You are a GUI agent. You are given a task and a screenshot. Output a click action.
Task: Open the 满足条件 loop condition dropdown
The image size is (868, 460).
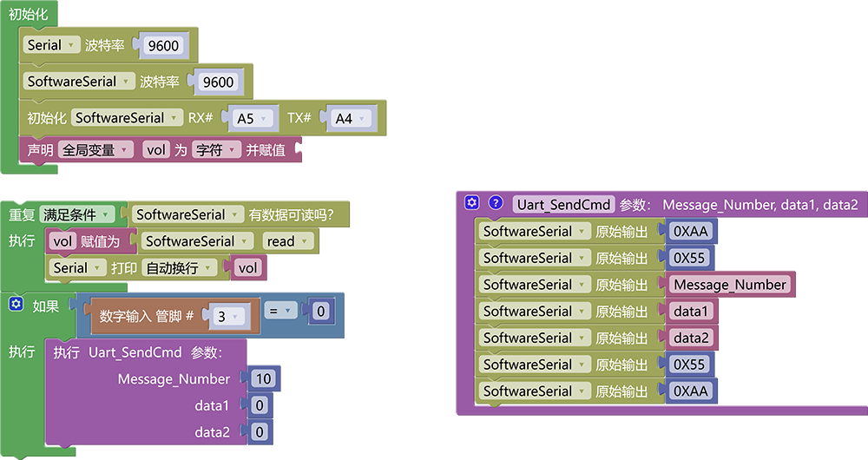click(x=77, y=214)
